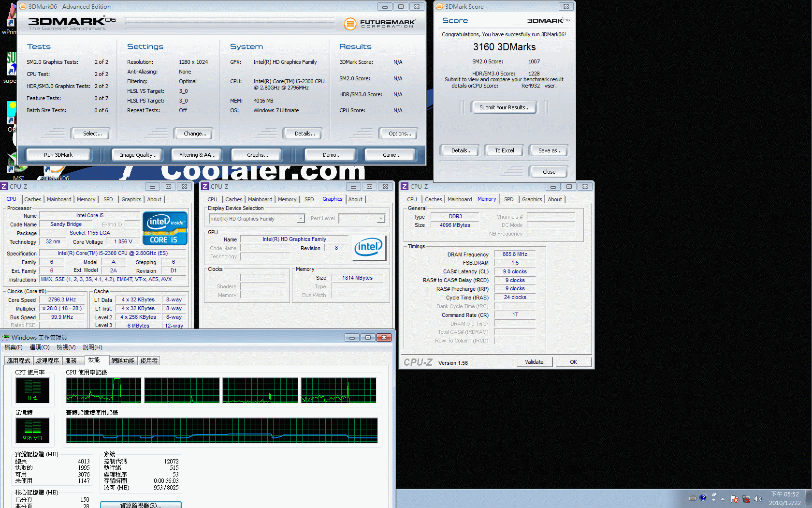
Task: Click volume speaker tray icon
Action: pyautogui.click(x=758, y=499)
